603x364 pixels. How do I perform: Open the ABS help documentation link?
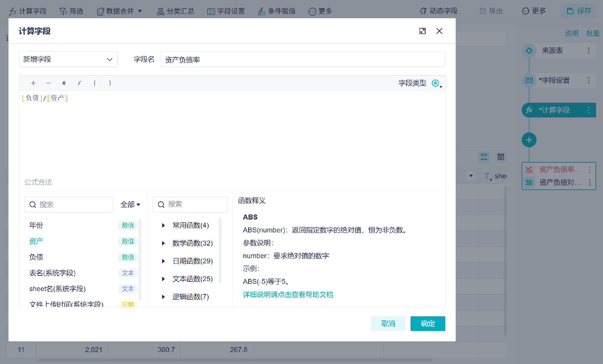click(288, 294)
